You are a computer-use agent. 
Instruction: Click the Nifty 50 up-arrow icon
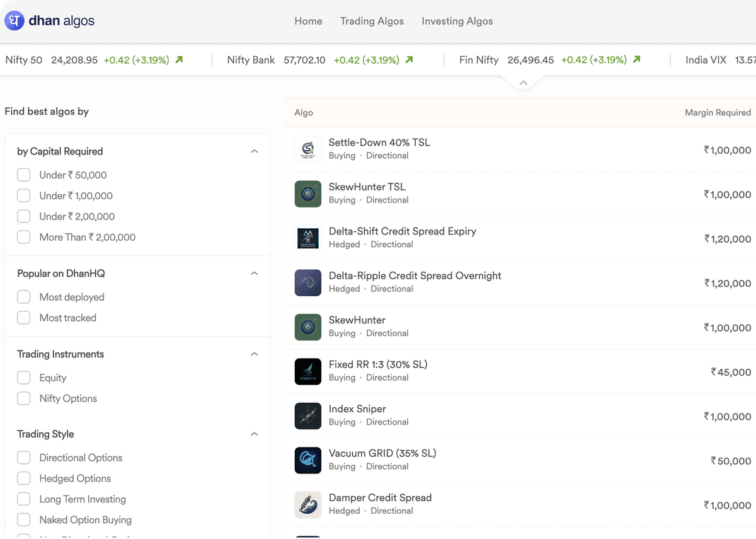179,60
